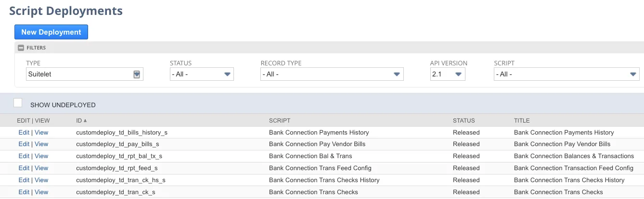The image size is (644, 199).
Task: Select ID cell customdeploy_td_pay_bills_s
Action: pos(117,144)
